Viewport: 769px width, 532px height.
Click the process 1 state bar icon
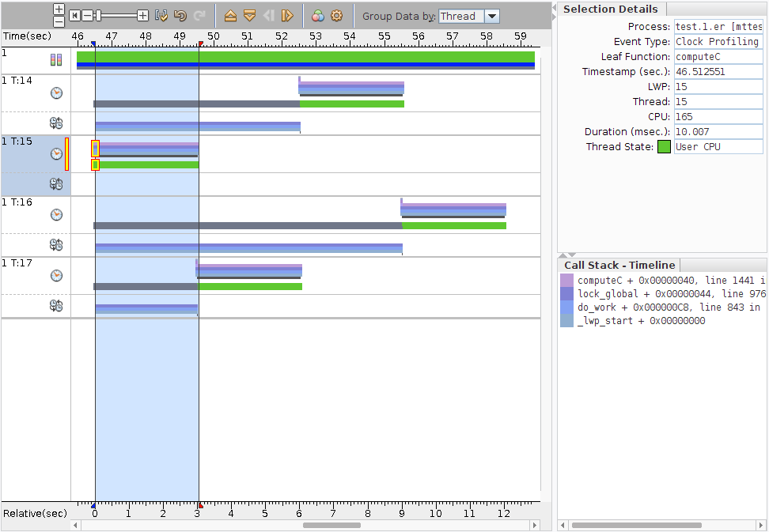tap(56, 60)
